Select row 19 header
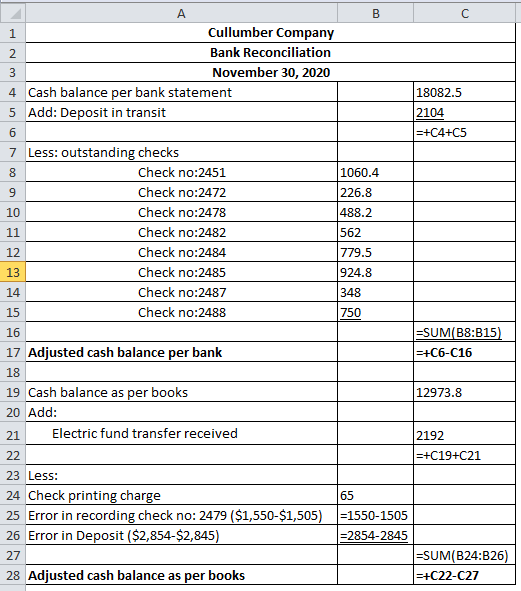This screenshot has width=521, height=591. point(12,392)
